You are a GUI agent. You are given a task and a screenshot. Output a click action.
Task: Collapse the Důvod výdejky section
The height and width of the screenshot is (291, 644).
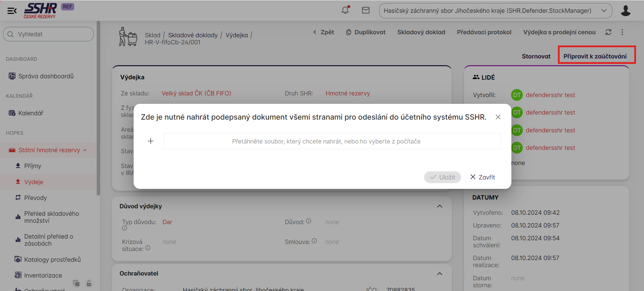[x=440, y=206]
